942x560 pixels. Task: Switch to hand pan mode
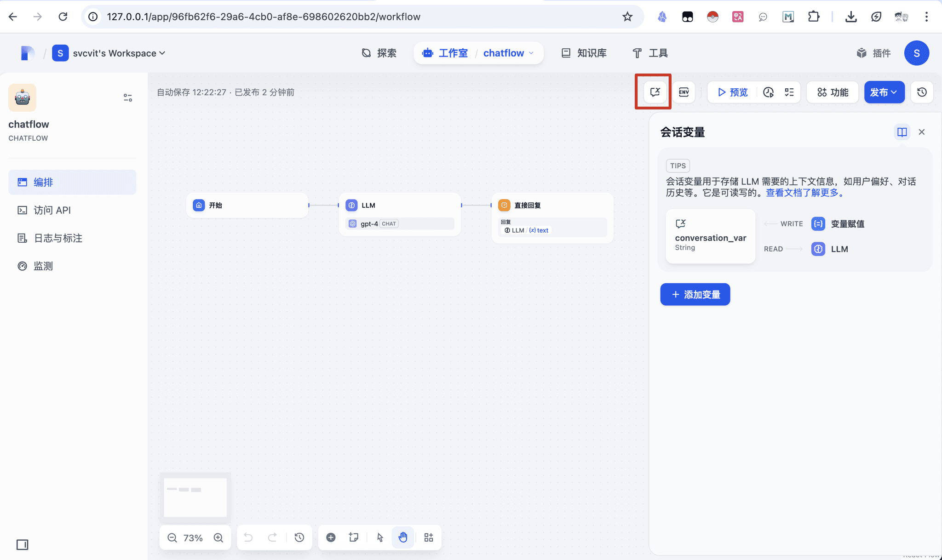click(x=402, y=537)
